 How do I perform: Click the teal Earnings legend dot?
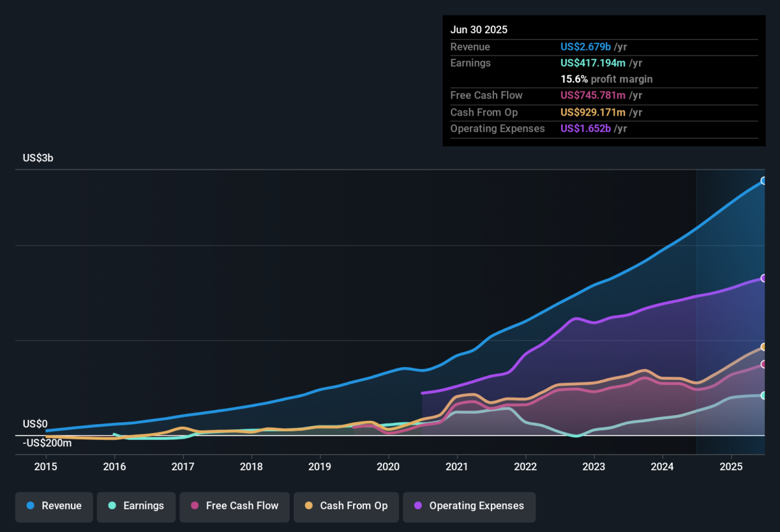pyautogui.click(x=112, y=506)
